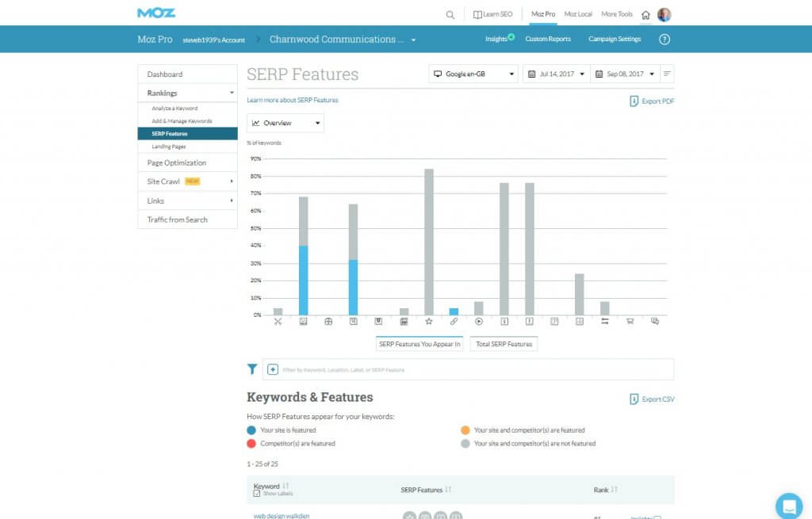
Task: Switch to SERP Features You Appear In
Action: coord(419,344)
